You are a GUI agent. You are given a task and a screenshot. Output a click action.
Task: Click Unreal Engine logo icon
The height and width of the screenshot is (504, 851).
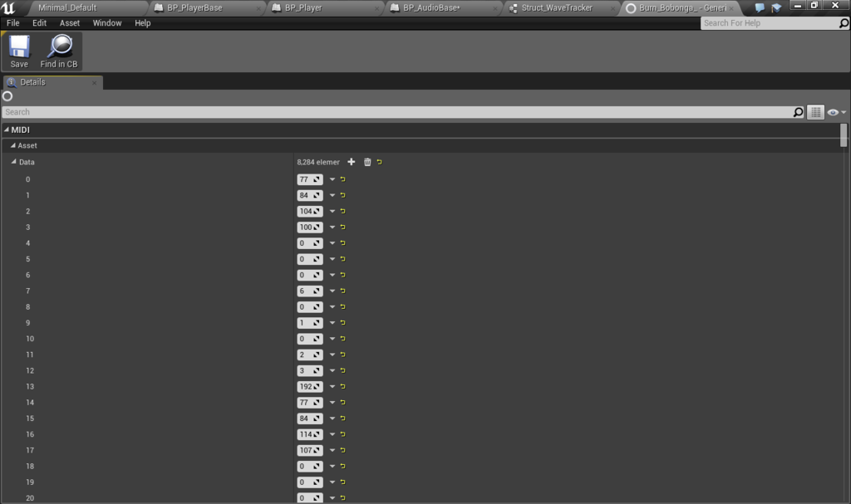tap(9, 7)
